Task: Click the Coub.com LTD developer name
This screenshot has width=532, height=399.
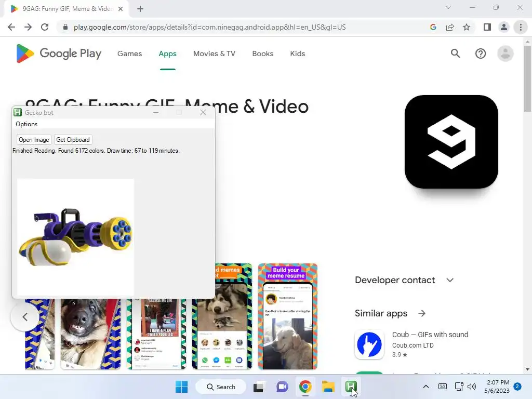Action: click(x=413, y=345)
